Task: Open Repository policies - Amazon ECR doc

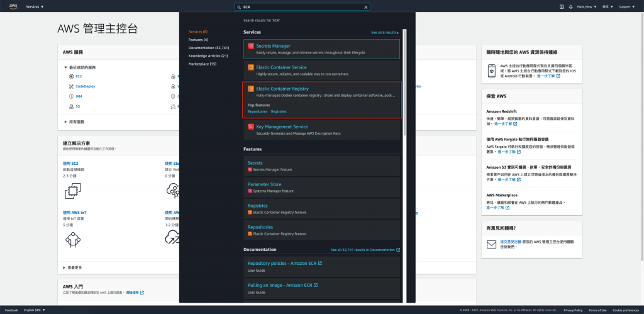Action: [285, 264]
